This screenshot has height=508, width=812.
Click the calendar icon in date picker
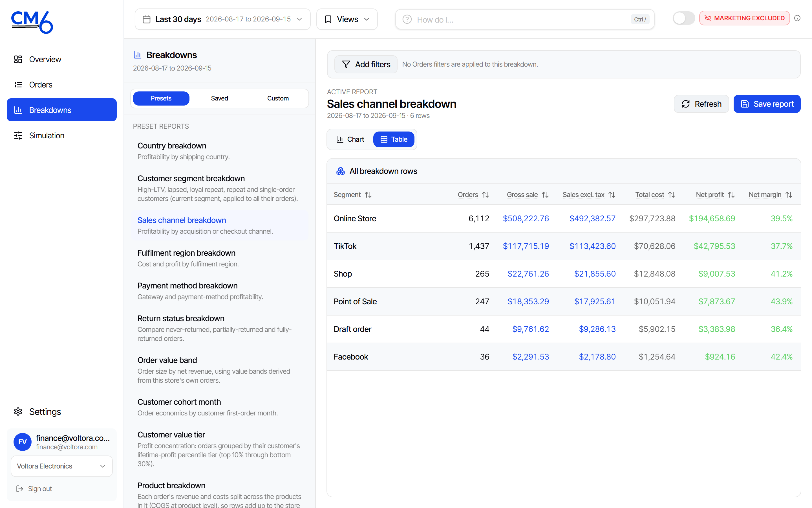coord(147,19)
